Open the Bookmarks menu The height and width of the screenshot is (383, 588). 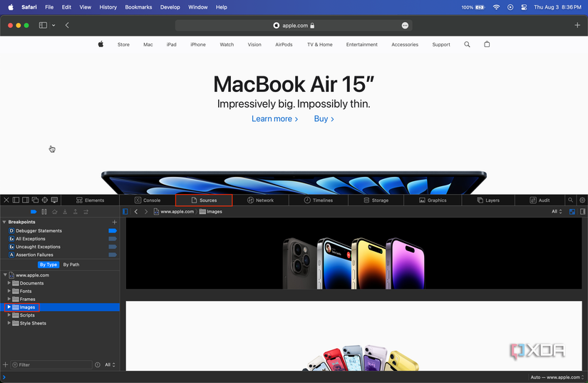(138, 7)
